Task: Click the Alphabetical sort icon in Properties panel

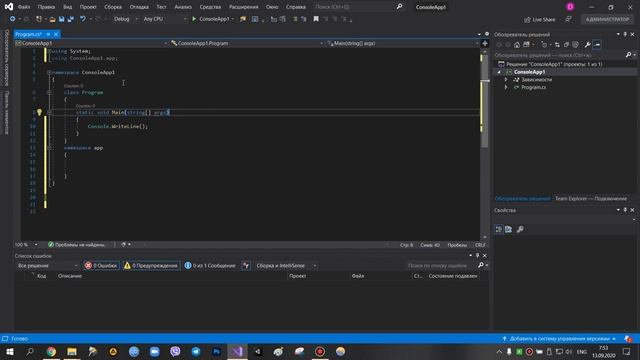Action: coord(509,229)
